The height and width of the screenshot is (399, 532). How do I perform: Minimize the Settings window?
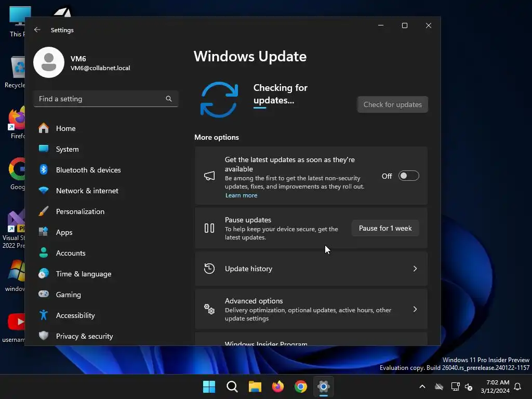381,25
